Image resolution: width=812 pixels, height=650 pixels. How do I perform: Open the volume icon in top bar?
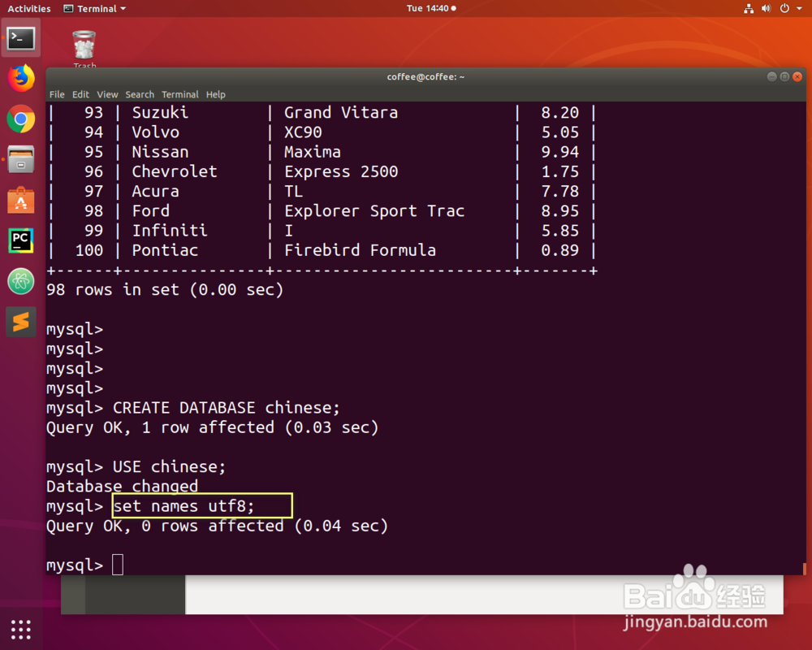(767, 8)
